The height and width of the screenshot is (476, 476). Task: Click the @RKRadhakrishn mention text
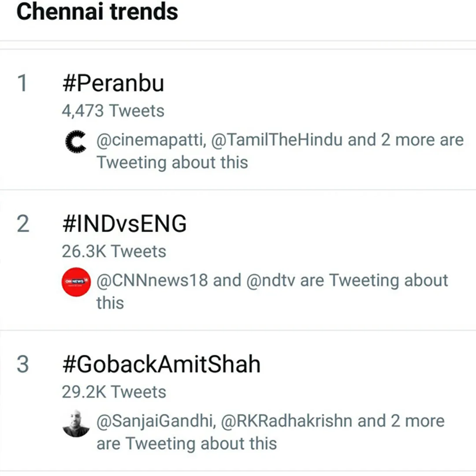286,421
